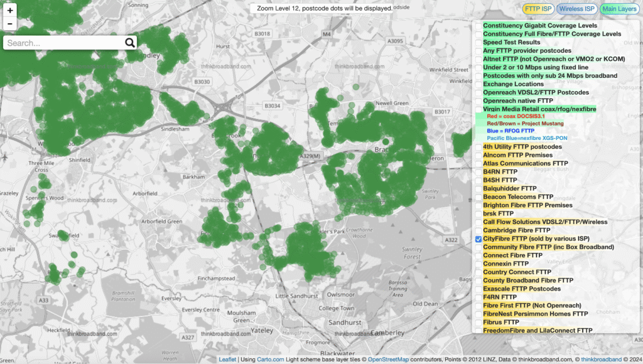Zoom in using the plus map control
The image size is (643, 364).
coord(9,11)
